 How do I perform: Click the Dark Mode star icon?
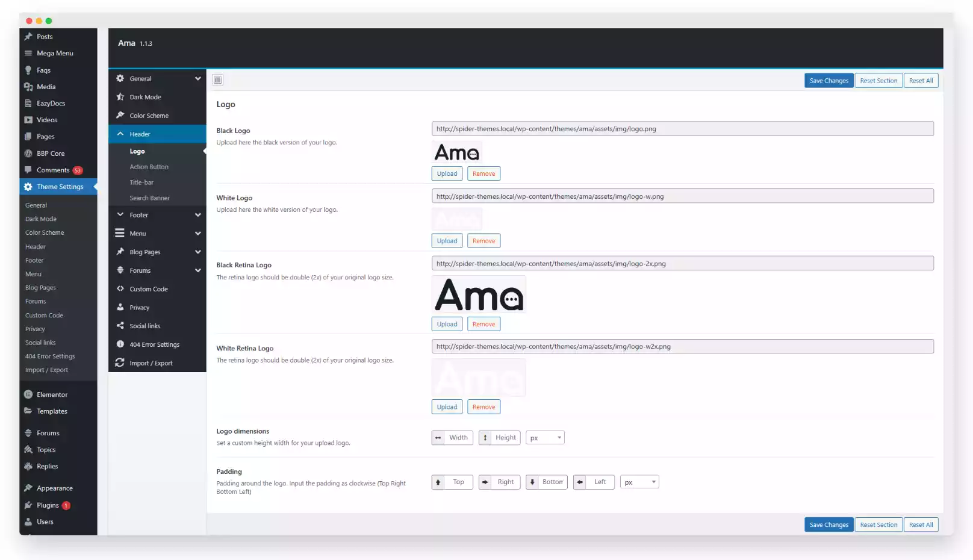pos(120,97)
